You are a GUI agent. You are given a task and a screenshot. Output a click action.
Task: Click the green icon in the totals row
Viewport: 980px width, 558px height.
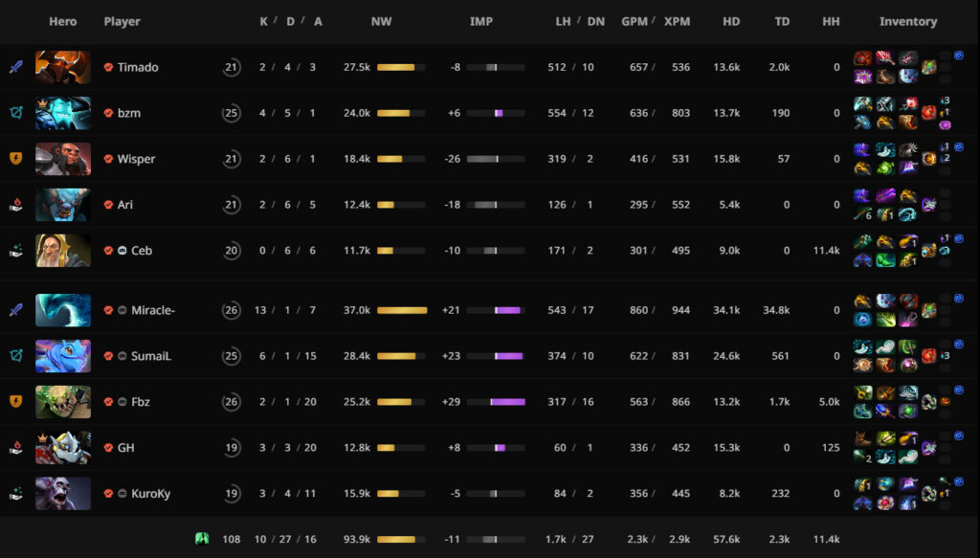[202, 539]
